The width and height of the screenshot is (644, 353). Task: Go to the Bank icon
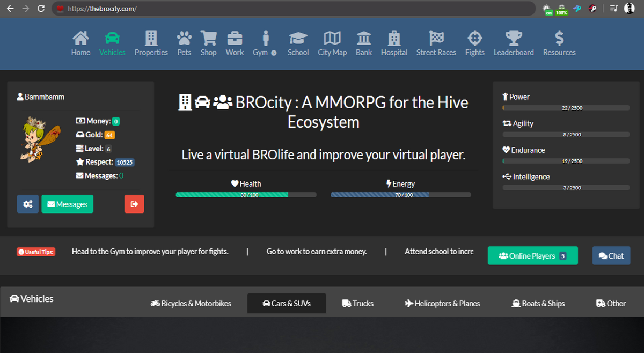[364, 38]
